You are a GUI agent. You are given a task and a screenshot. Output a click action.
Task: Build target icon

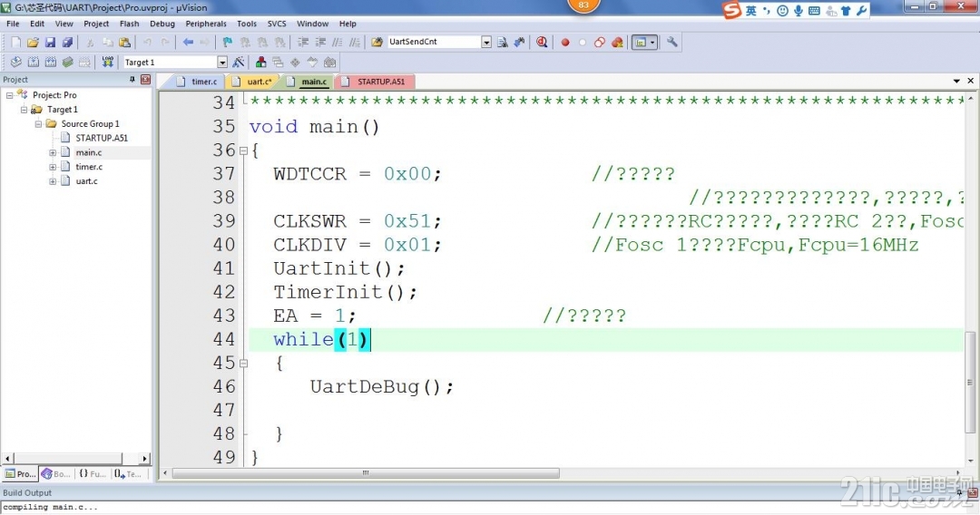coord(34,62)
